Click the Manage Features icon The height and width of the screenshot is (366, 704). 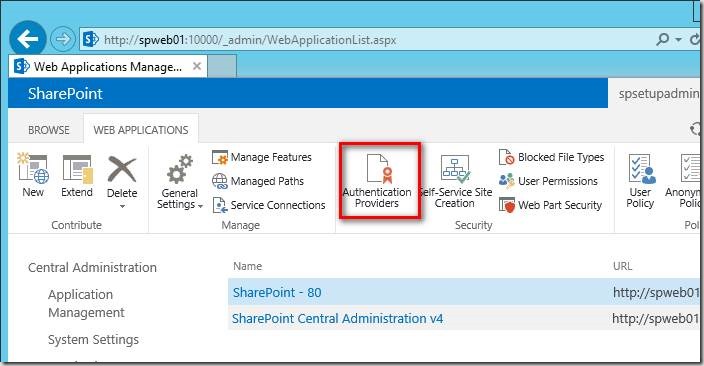[220, 157]
